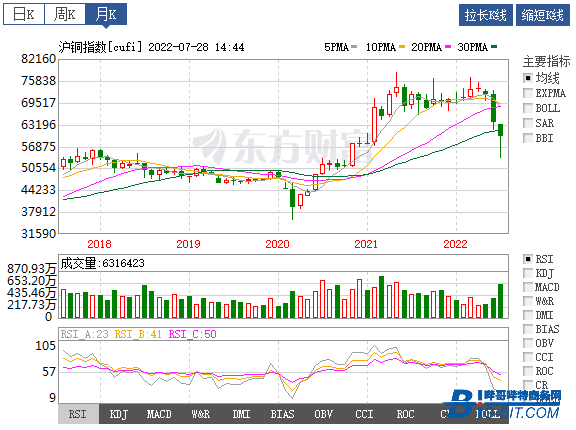Click the 82160 top price axis label

coord(39,59)
